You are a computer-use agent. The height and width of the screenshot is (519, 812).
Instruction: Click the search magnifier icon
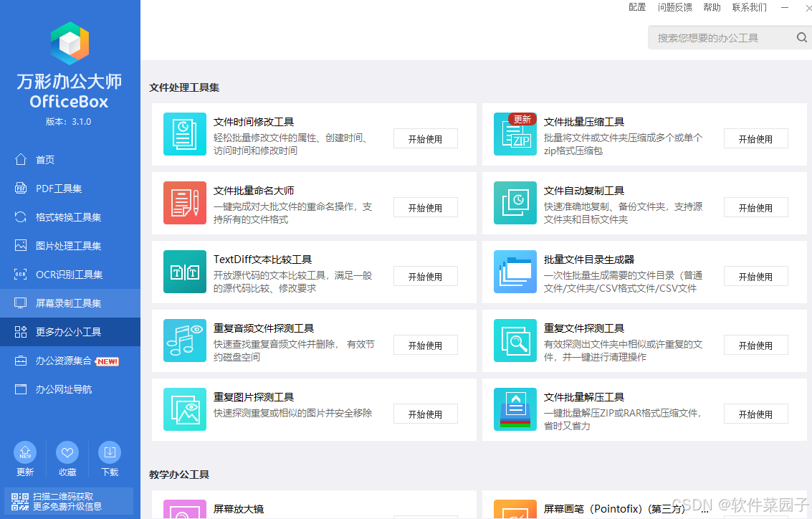click(x=802, y=37)
